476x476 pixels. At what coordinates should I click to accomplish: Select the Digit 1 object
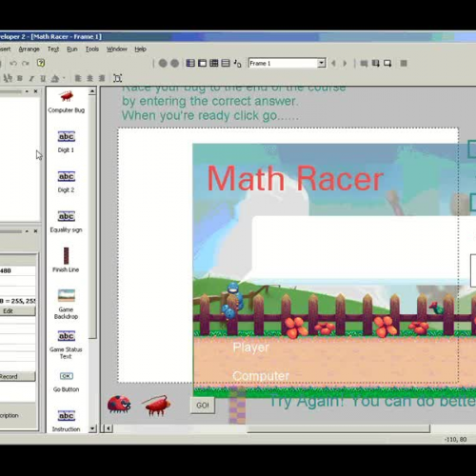click(x=66, y=142)
